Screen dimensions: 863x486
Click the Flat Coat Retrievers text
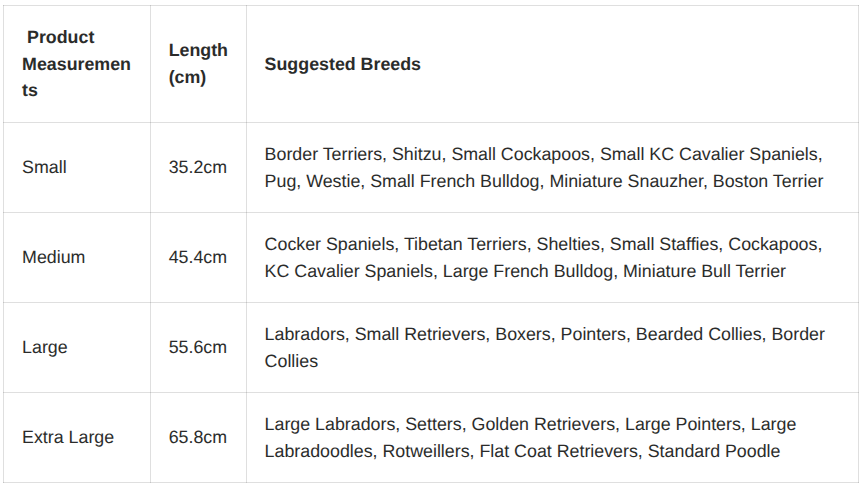point(558,451)
